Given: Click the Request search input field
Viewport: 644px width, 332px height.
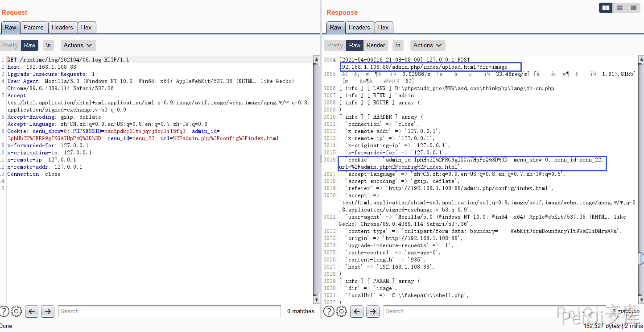Looking at the screenshot, I should 169,311.
